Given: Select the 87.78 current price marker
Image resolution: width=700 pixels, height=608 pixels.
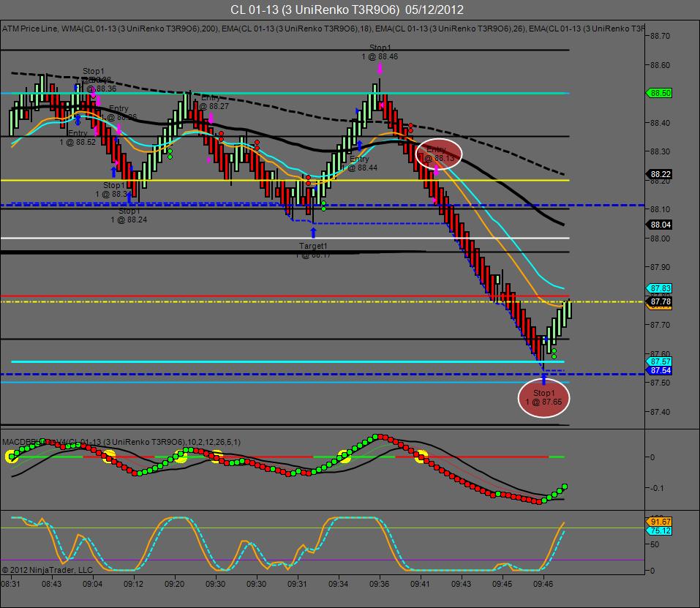Looking at the screenshot, I should (x=659, y=301).
